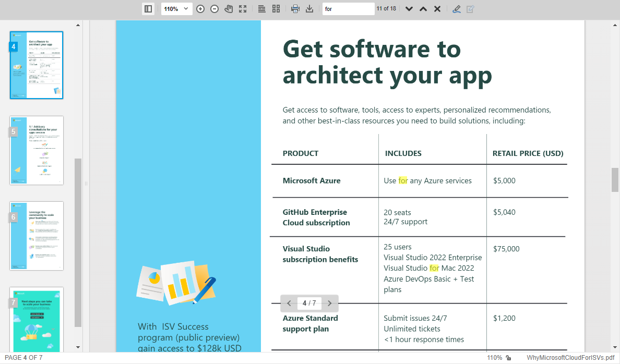Toggle the thumbnail sidebar panel

click(x=148, y=9)
